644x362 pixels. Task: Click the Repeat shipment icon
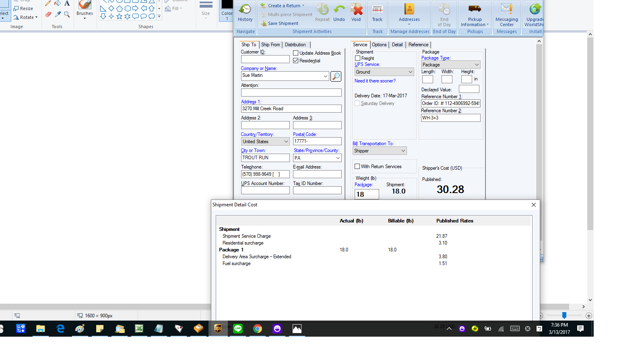(x=322, y=13)
